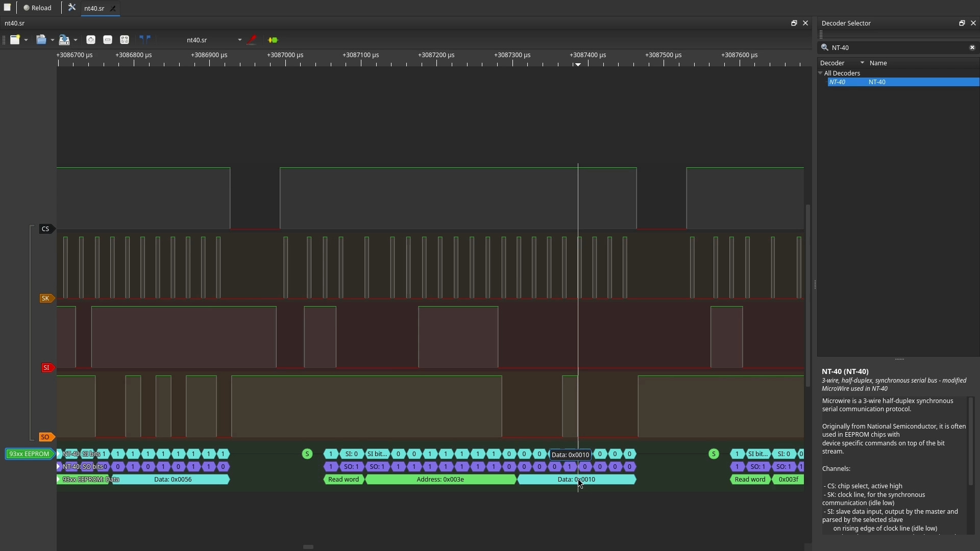The width and height of the screenshot is (980, 551).
Task: Click the new session icon in toolbar
Action: coord(15,40)
